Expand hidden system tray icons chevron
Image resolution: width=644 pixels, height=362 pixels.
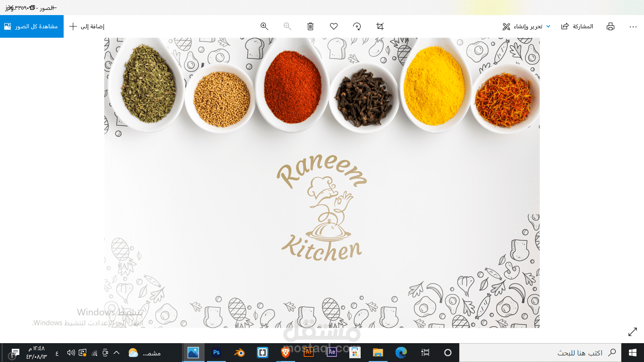tap(116, 353)
